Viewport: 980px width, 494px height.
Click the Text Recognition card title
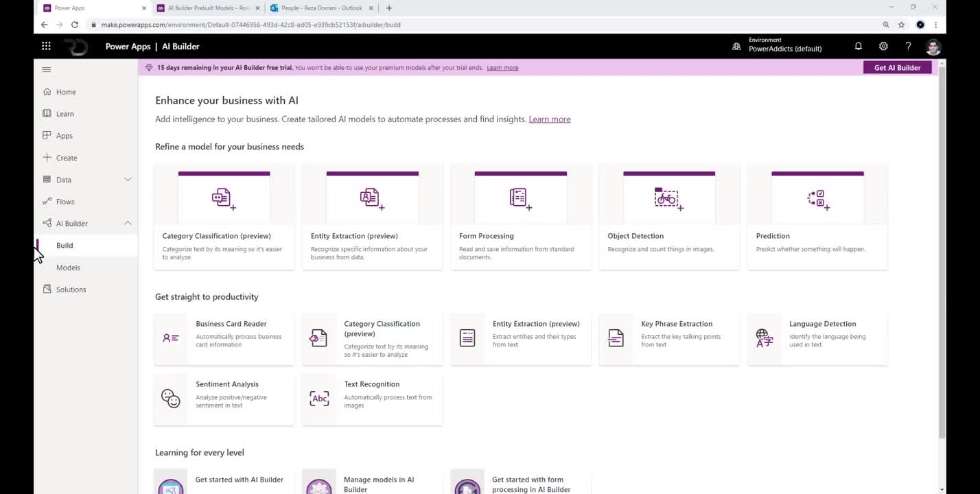(371, 384)
